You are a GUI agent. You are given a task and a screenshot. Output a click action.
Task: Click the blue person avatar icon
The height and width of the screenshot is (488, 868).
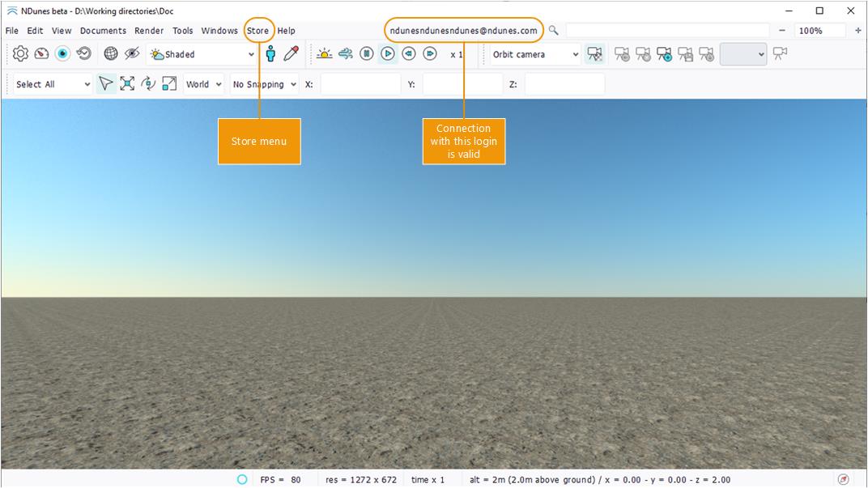pos(270,54)
